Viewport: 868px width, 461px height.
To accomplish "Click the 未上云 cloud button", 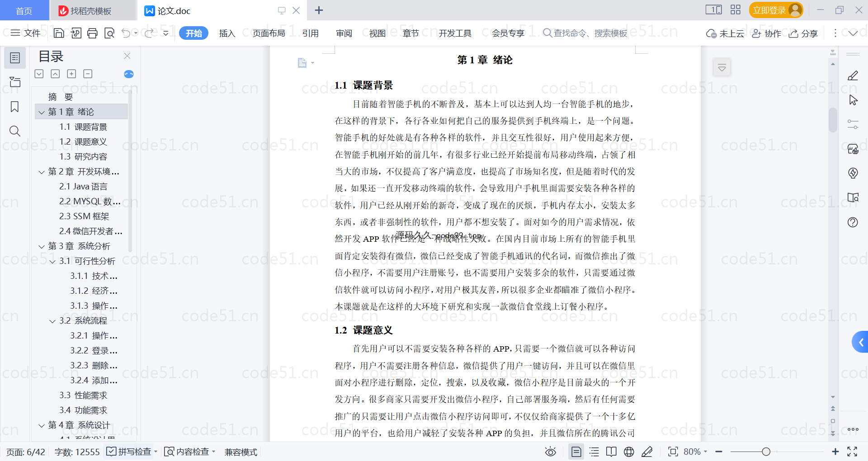I will (725, 33).
